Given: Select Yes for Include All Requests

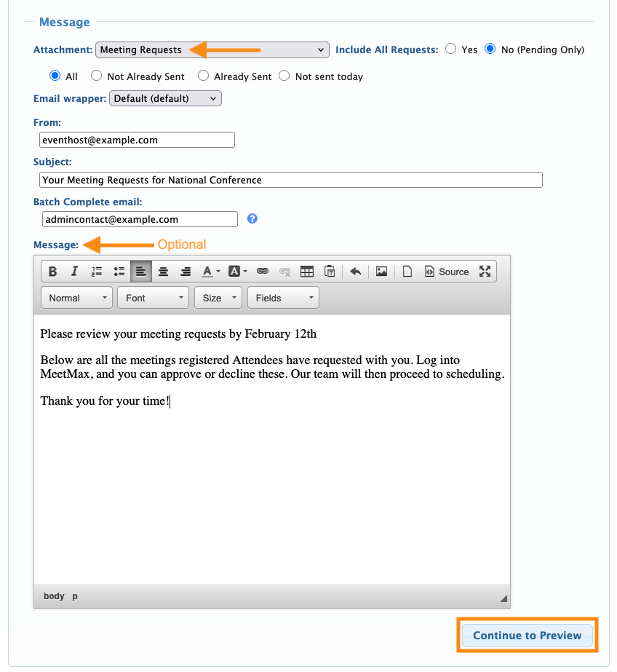Looking at the screenshot, I should point(450,49).
